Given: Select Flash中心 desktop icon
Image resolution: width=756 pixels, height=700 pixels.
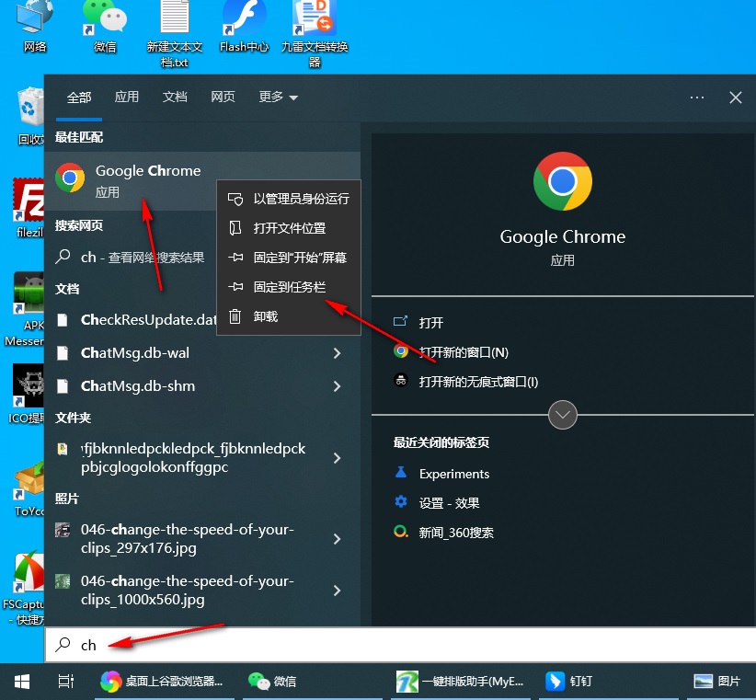Looking at the screenshot, I should tap(244, 27).
